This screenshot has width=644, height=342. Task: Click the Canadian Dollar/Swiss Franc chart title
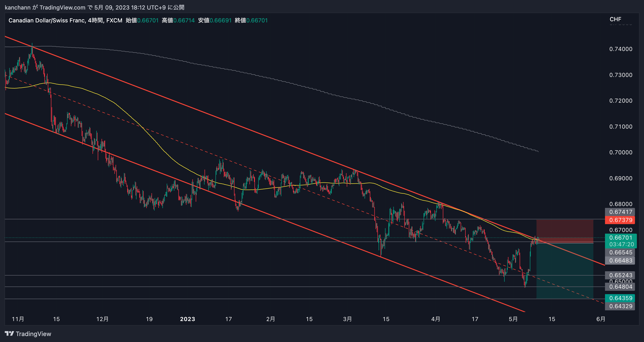(x=65, y=20)
